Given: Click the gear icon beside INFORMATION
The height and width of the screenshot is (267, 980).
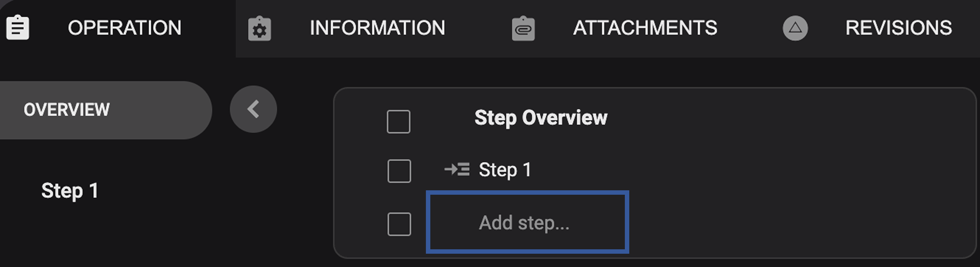Looking at the screenshot, I should click(259, 27).
